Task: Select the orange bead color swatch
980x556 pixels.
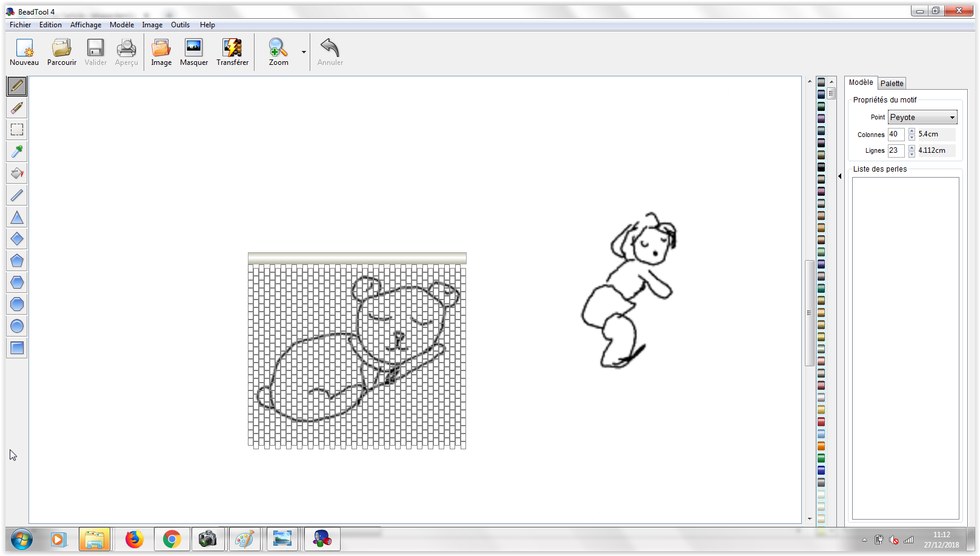Action: click(821, 446)
